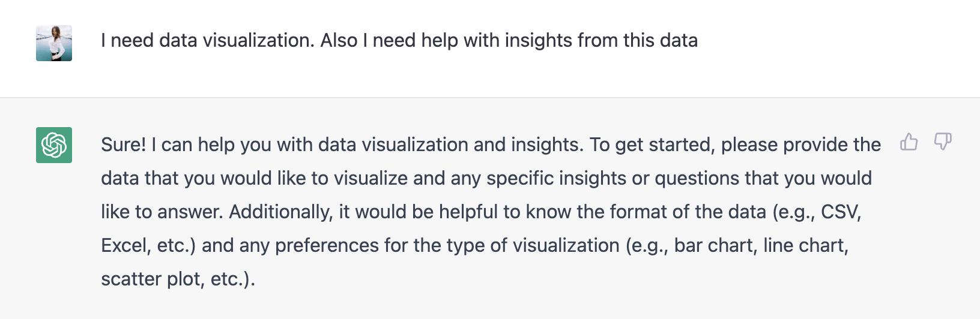
Task: Click the green ChatGPT logo avatar
Action: pyautogui.click(x=54, y=145)
